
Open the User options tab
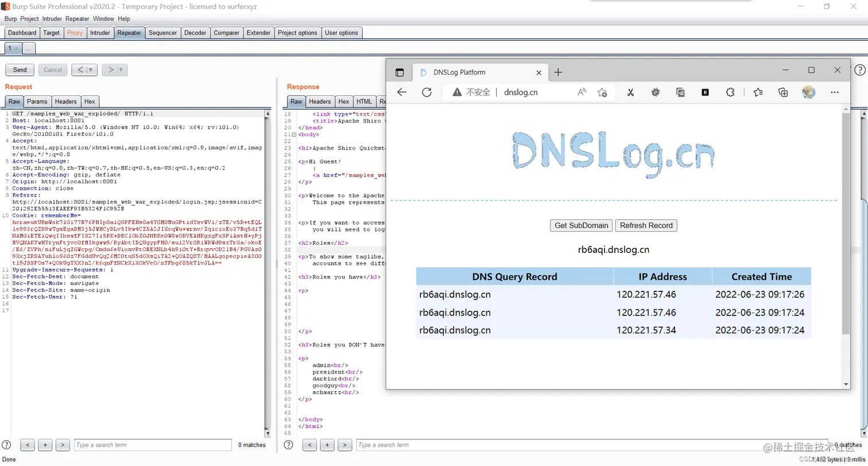click(x=342, y=33)
